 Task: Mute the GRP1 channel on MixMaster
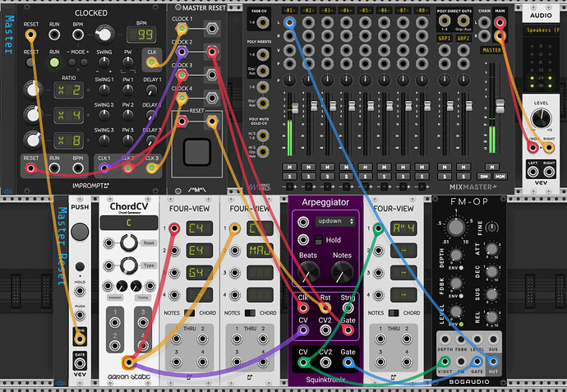click(445, 167)
